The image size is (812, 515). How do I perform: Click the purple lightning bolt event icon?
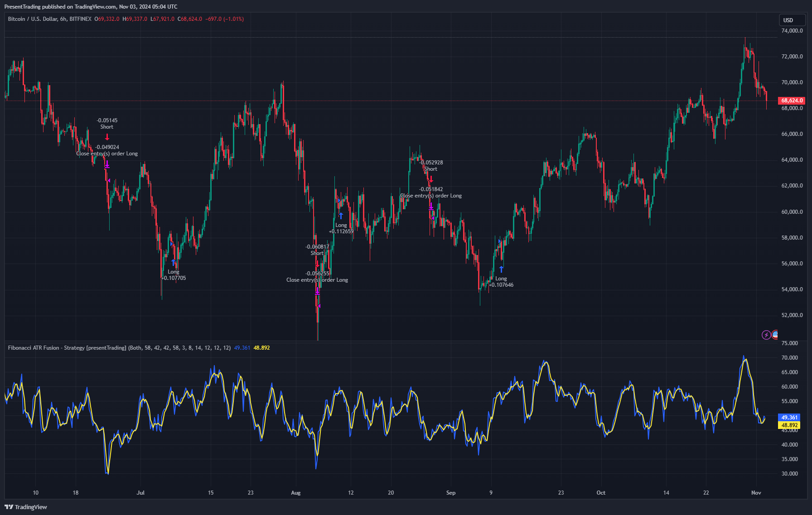pyautogui.click(x=766, y=335)
